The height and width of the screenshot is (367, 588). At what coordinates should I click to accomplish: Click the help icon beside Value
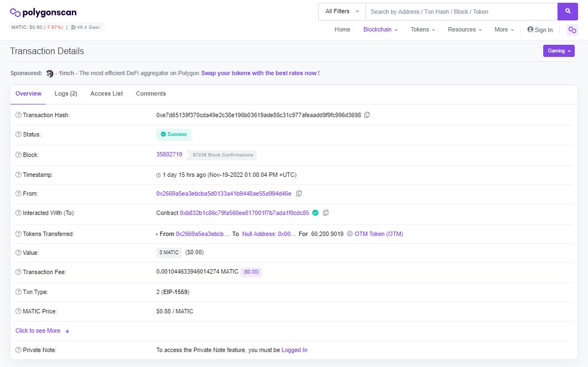18,253
